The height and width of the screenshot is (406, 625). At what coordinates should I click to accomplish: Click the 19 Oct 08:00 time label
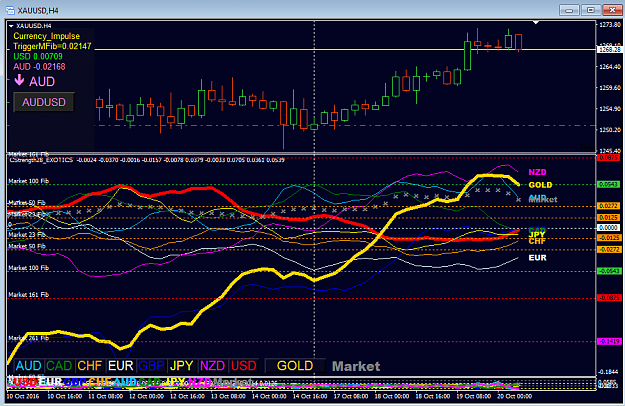click(474, 396)
